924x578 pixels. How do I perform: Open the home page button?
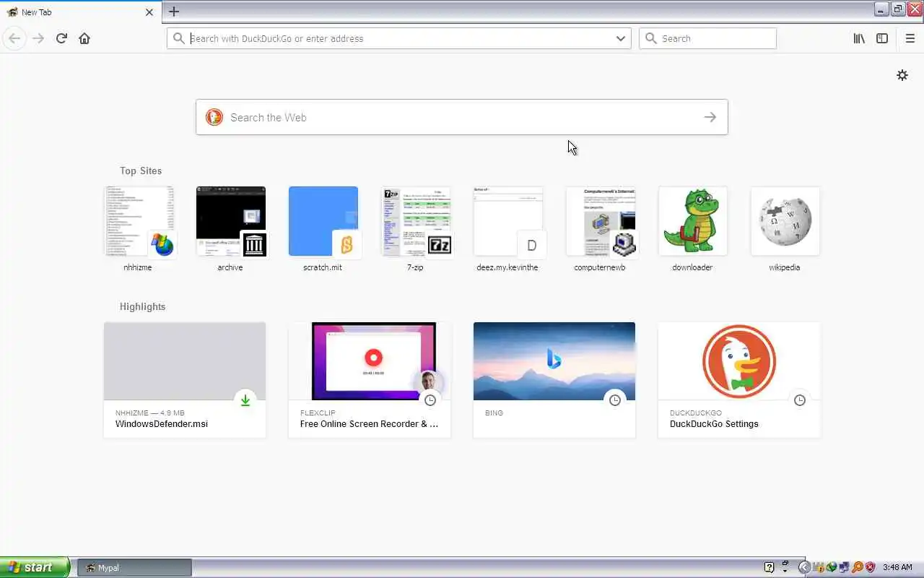tap(84, 38)
